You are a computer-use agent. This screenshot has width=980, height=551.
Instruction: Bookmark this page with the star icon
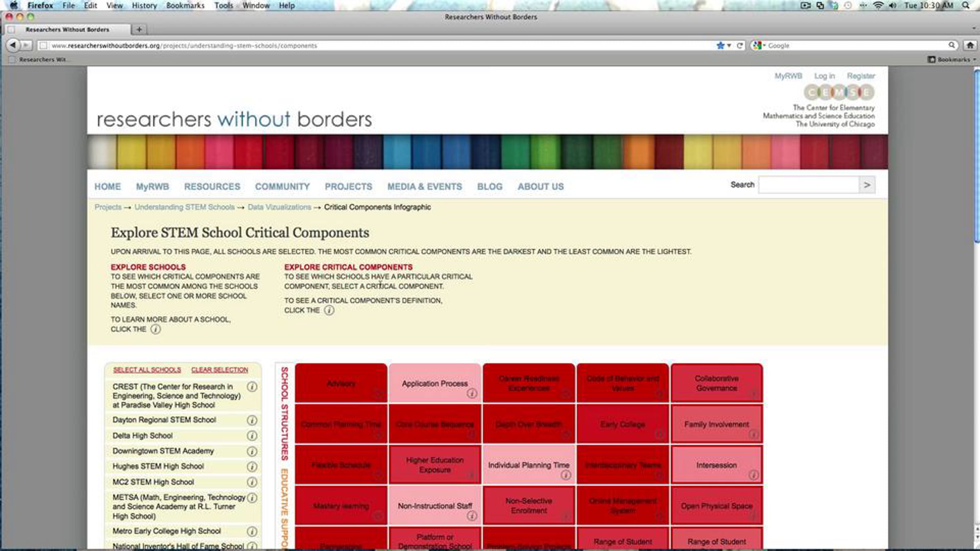(720, 45)
